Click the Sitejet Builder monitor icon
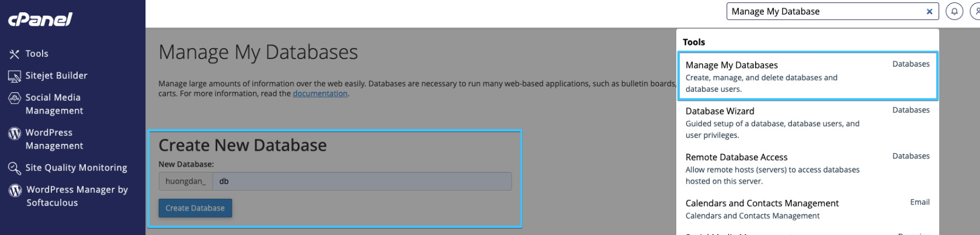Screen dimensions: 980x235 pos(15,76)
